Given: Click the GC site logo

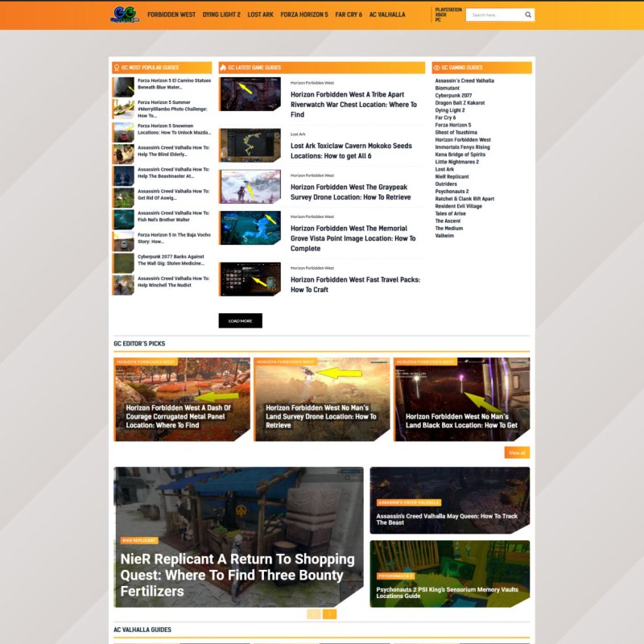Looking at the screenshot, I should tap(125, 14).
